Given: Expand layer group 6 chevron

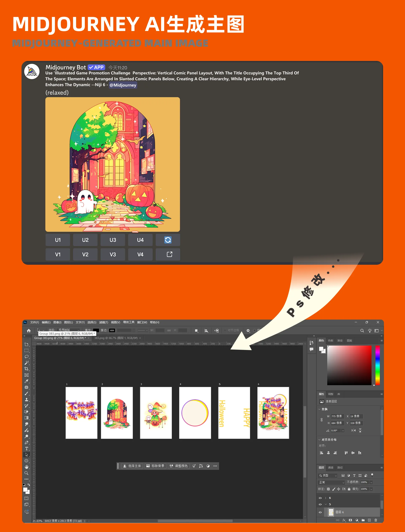Looking at the screenshot, I should (x=325, y=498).
